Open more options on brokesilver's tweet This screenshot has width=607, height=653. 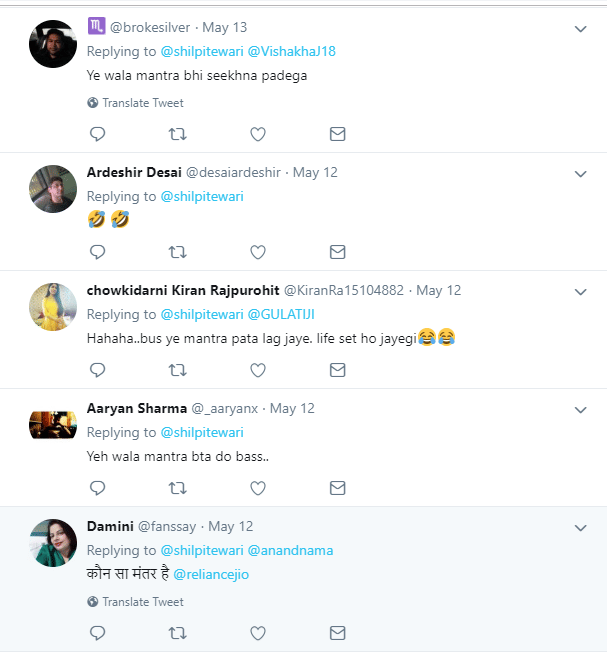(580, 29)
